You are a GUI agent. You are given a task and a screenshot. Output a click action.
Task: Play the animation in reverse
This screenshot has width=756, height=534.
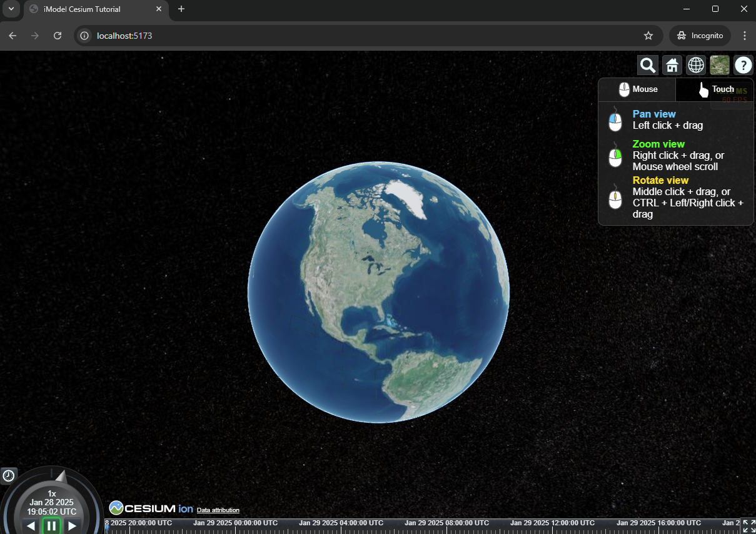31,526
